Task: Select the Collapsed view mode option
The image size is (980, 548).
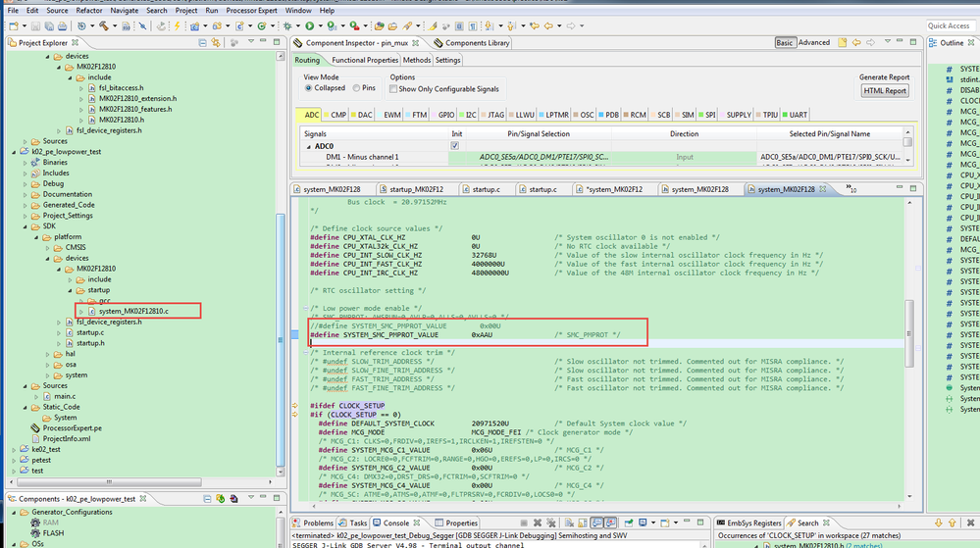Action: tap(309, 88)
